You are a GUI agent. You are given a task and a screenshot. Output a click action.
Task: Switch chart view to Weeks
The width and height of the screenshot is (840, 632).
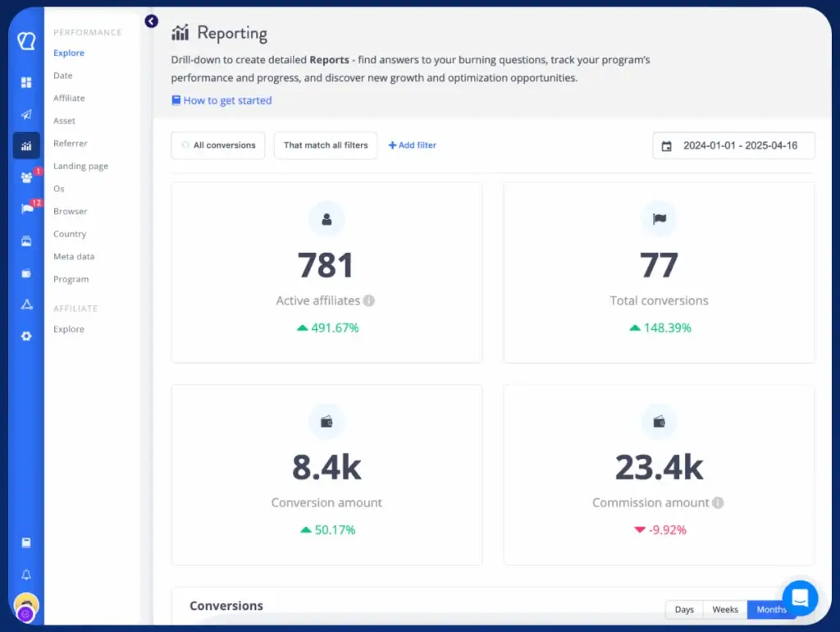coord(725,609)
